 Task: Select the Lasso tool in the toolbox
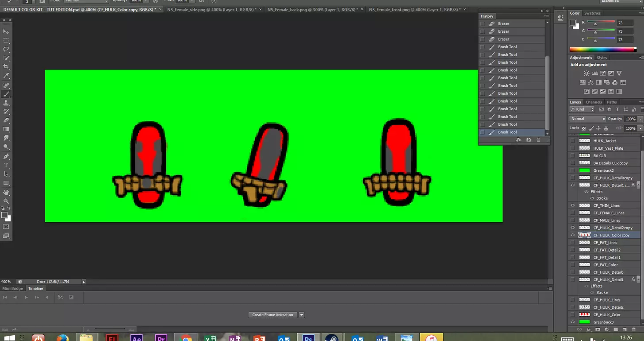pos(6,49)
